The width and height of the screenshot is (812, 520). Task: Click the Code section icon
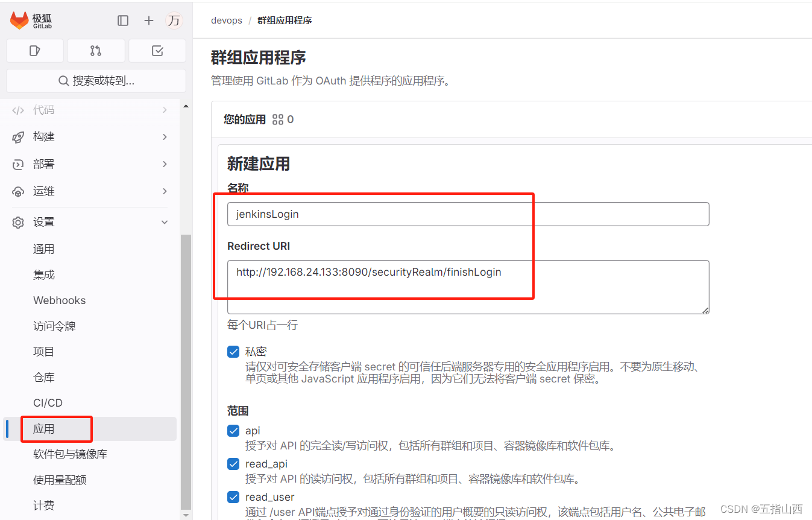pos(18,110)
